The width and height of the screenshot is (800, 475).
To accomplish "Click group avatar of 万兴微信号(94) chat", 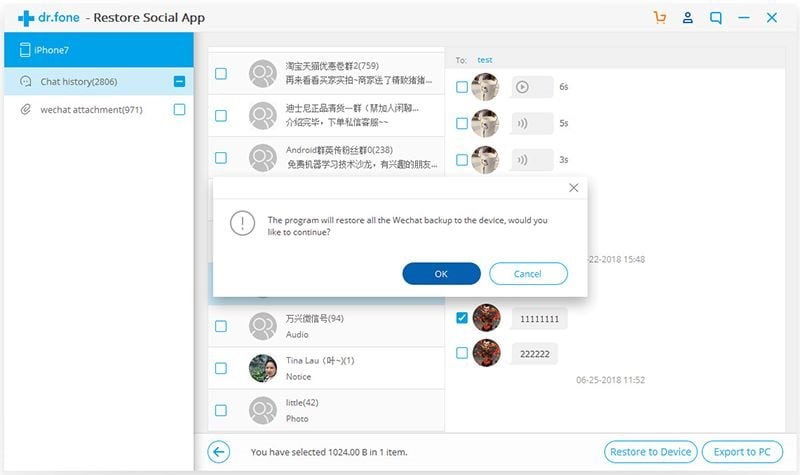I will point(263,326).
